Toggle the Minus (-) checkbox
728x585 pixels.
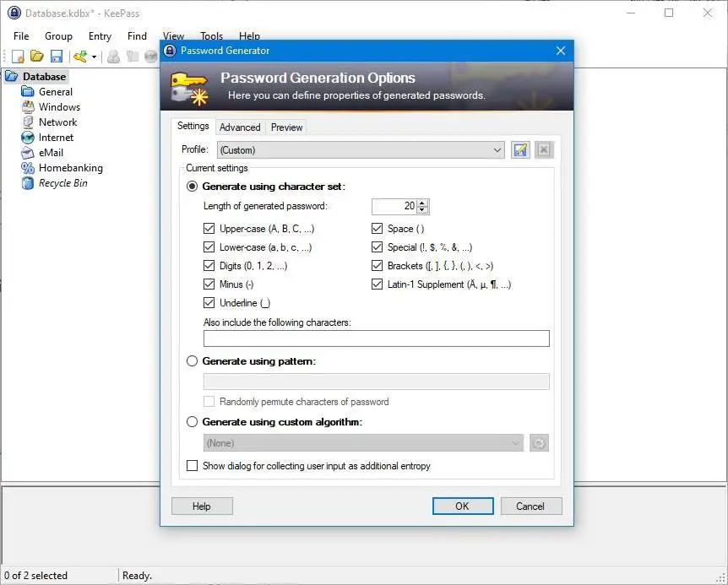click(x=209, y=284)
